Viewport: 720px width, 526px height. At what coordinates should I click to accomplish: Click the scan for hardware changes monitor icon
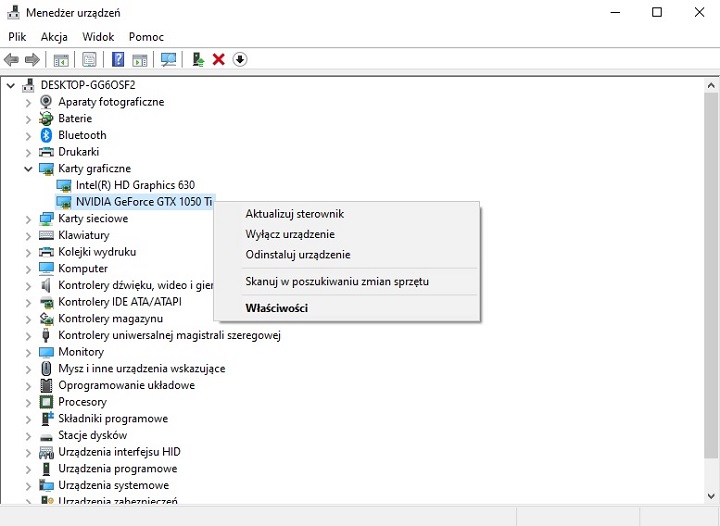coord(168,60)
